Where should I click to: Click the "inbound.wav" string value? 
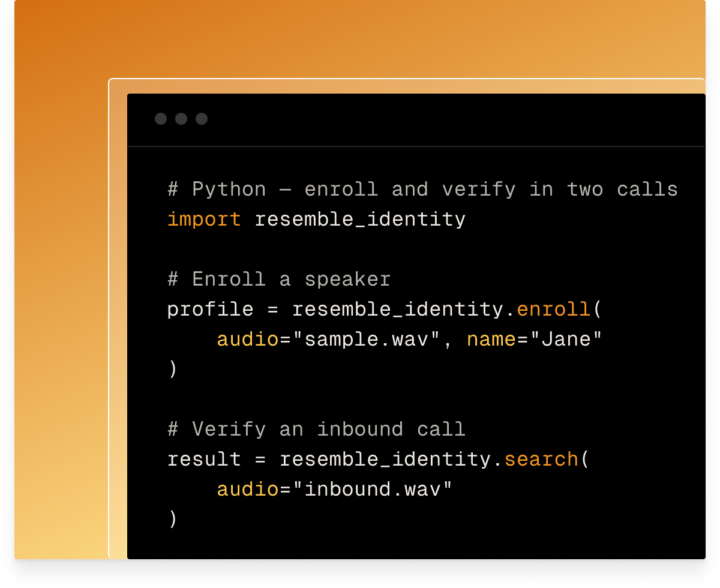click(x=372, y=490)
